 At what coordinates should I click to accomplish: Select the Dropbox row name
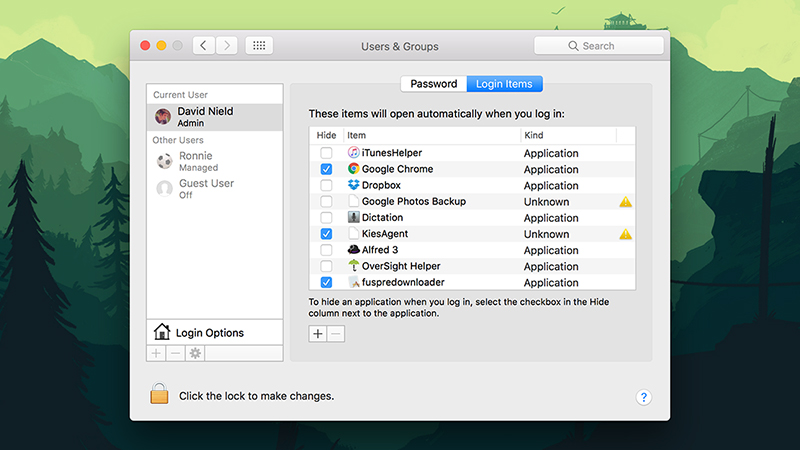pos(381,185)
